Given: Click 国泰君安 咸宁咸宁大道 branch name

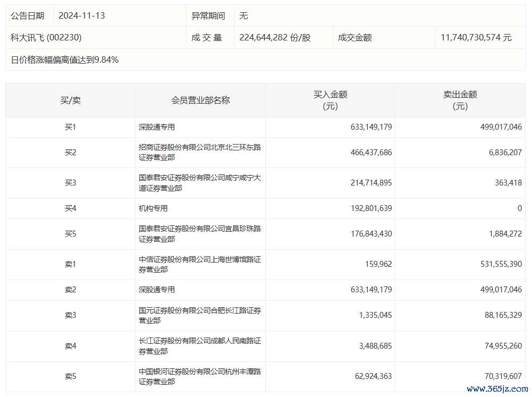Looking at the screenshot, I should 200,183.
